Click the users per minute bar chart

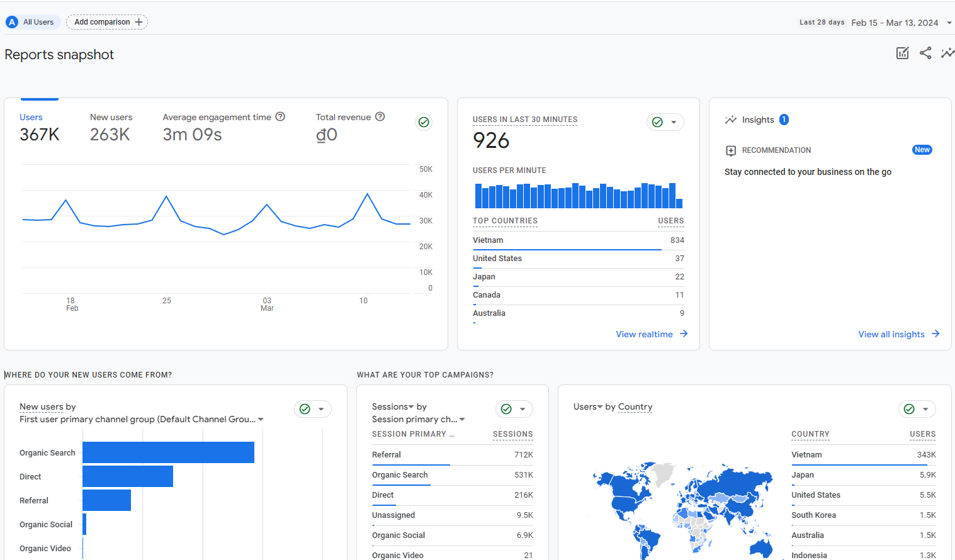[x=579, y=195]
